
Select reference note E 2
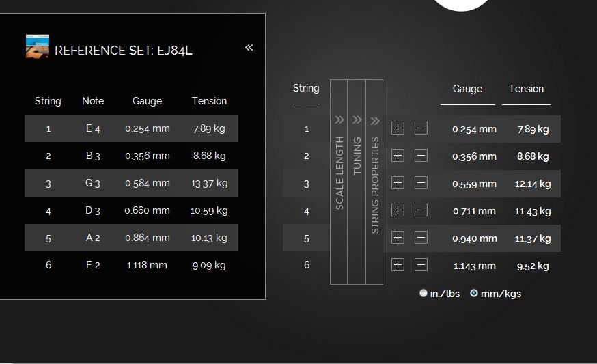tap(93, 265)
